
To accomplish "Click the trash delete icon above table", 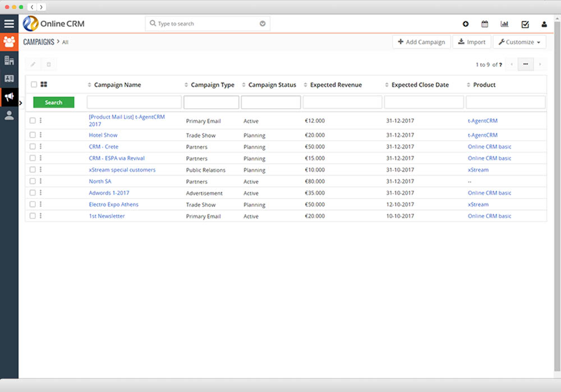I will coord(49,64).
